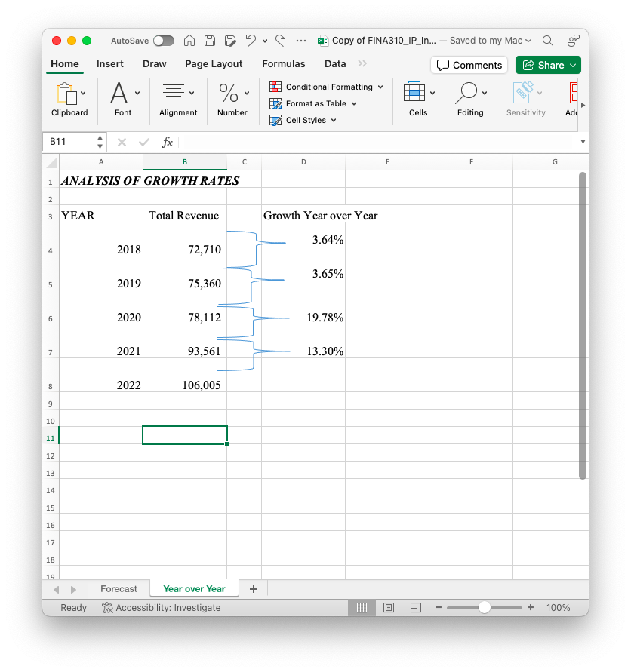Click Accessibility: Investigate status
Viewport: 631px width, 672px height.
click(162, 608)
